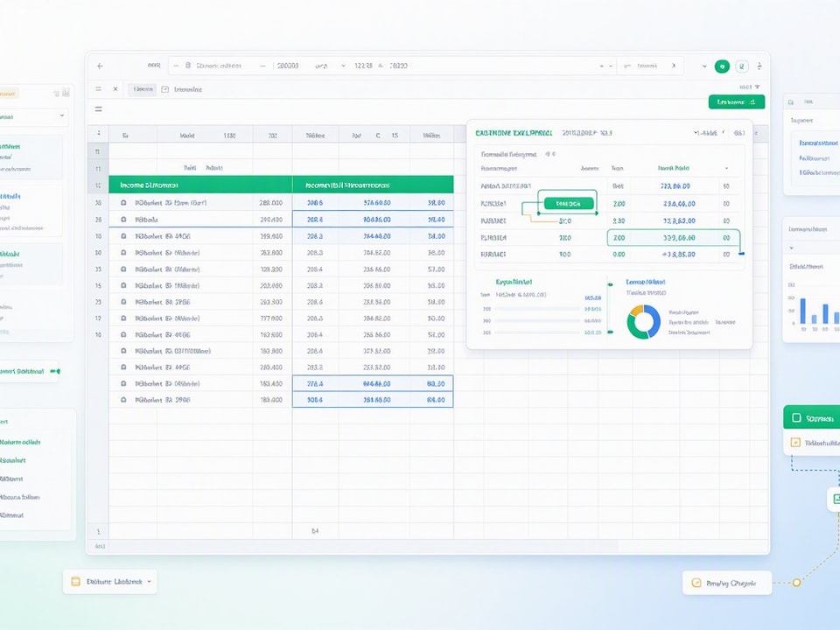This screenshot has width=840, height=630.
Task: Toggle the green switch on the left floating chip
Action: tap(55, 371)
